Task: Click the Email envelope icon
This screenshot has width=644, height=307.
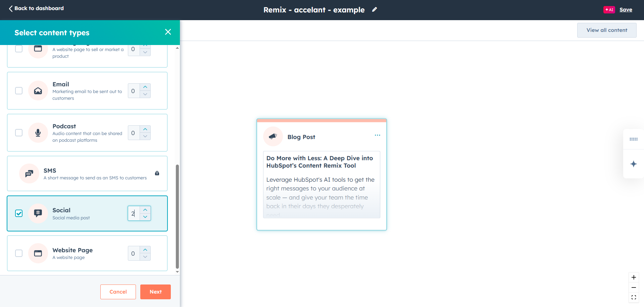Action: coord(38,91)
